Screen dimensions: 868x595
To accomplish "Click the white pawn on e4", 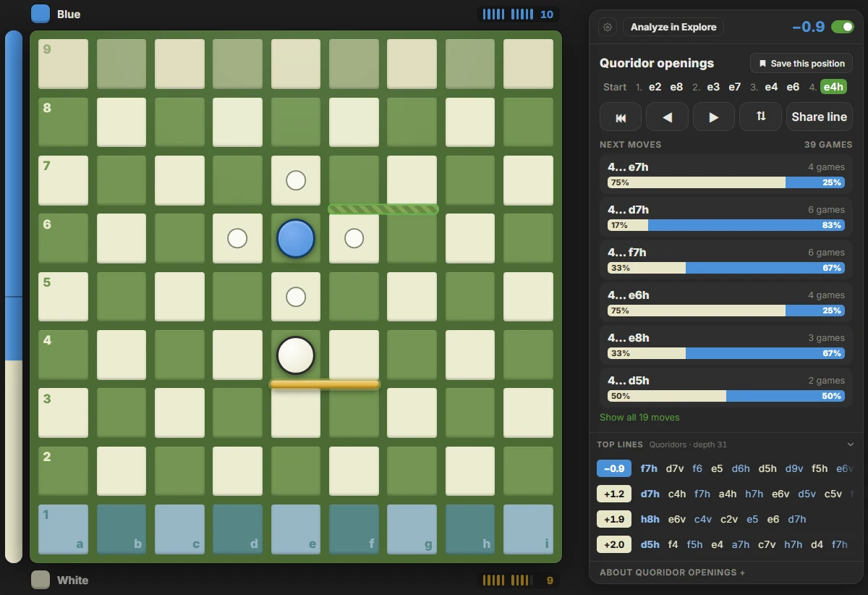I will [x=296, y=355].
